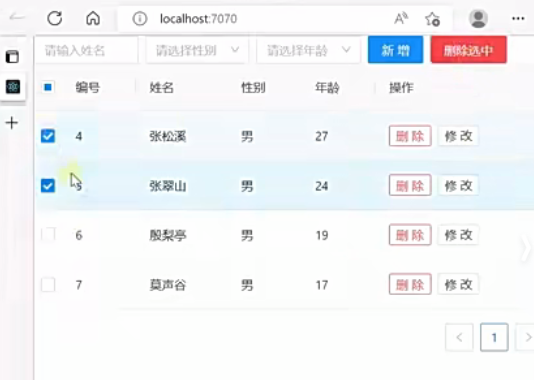534x380 pixels.
Task: Check the checkbox for row 莫声谷
Action: pos(48,285)
